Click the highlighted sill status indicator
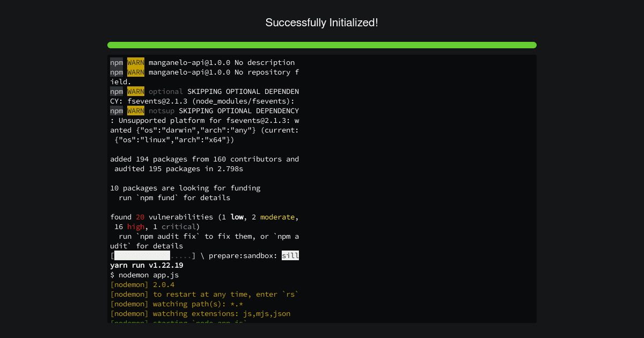The width and height of the screenshot is (644, 338). [x=290, y=255]
